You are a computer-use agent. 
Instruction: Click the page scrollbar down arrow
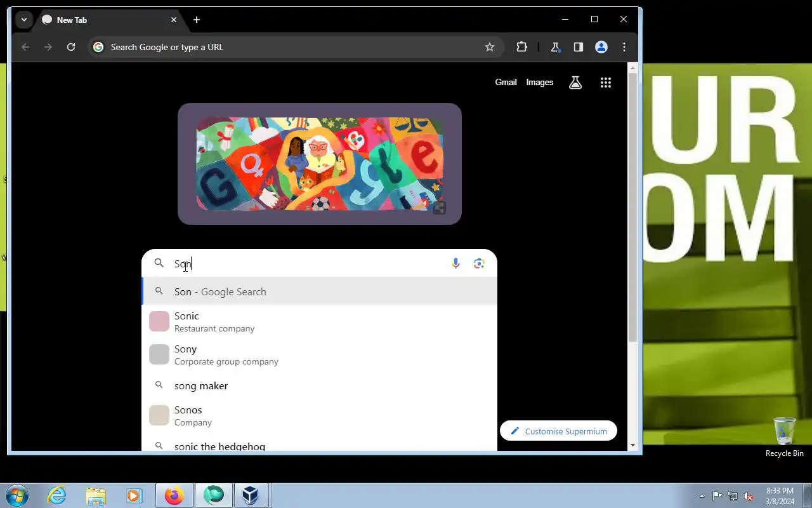click(x=632, y=445)
